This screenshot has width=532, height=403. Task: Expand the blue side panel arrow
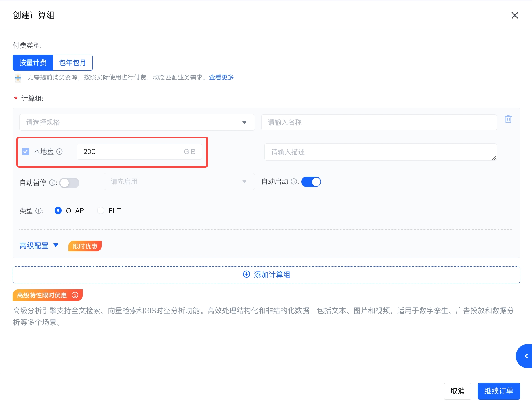[x=524, y=356]
